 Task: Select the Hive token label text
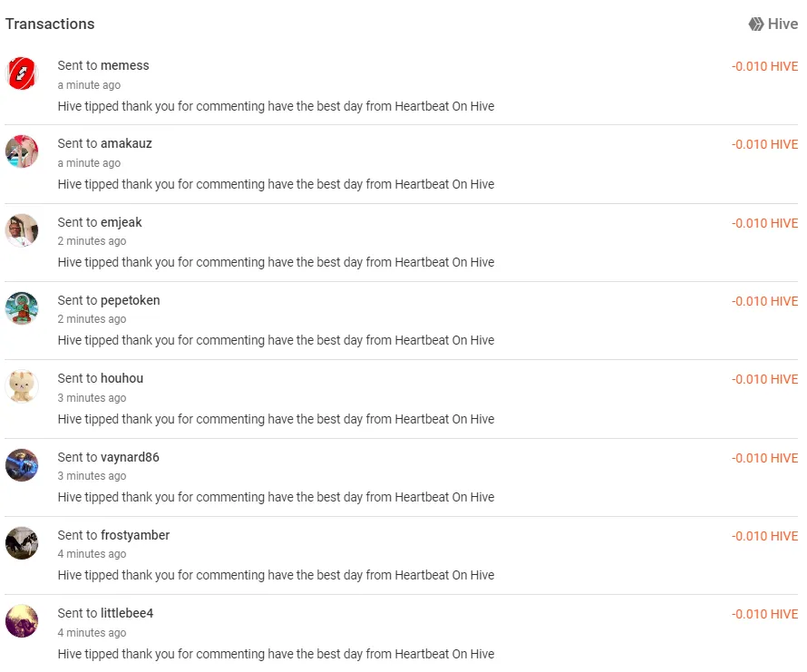[783, 24]
